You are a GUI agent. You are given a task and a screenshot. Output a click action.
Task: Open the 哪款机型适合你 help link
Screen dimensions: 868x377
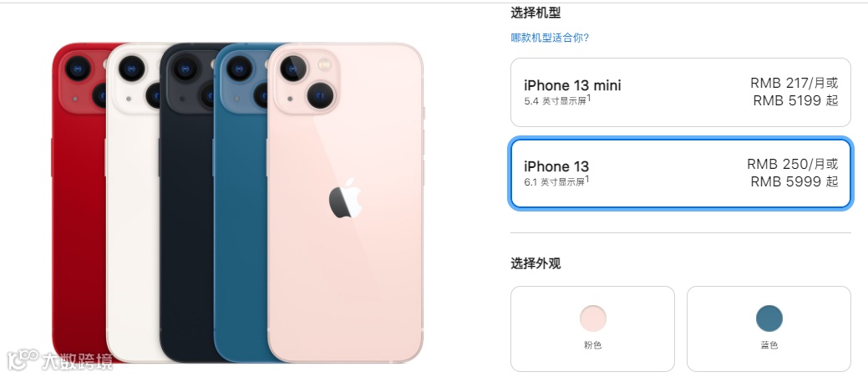[550, 38]
